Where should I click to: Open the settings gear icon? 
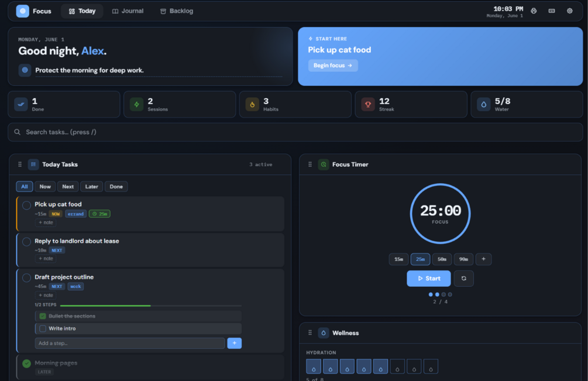click(570, 11)
